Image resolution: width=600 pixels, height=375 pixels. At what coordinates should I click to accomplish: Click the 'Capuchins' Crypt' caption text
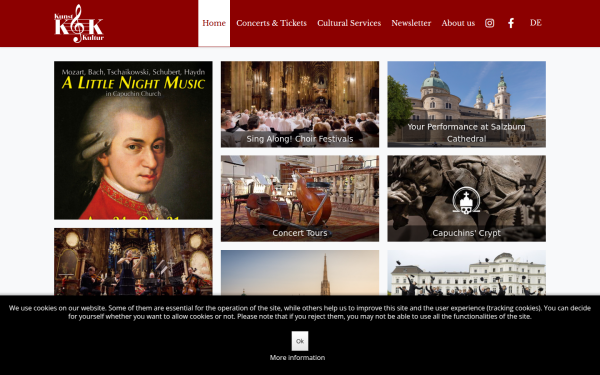click(466, 233)
